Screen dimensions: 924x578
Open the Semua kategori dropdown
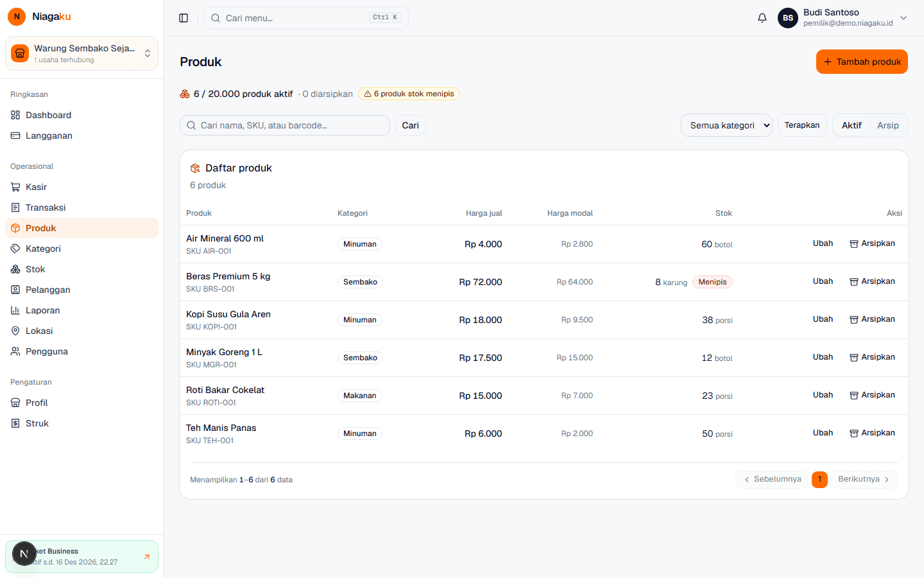(x=726, y=125)
